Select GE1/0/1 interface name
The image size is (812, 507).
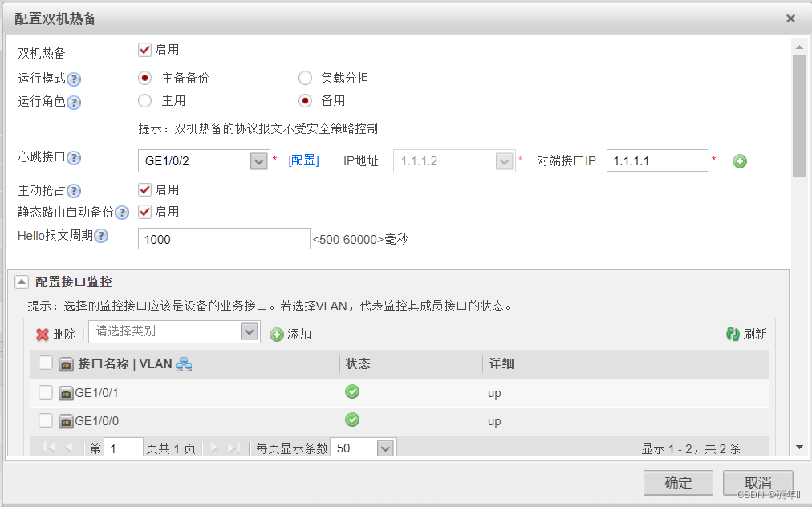[96, 394]
